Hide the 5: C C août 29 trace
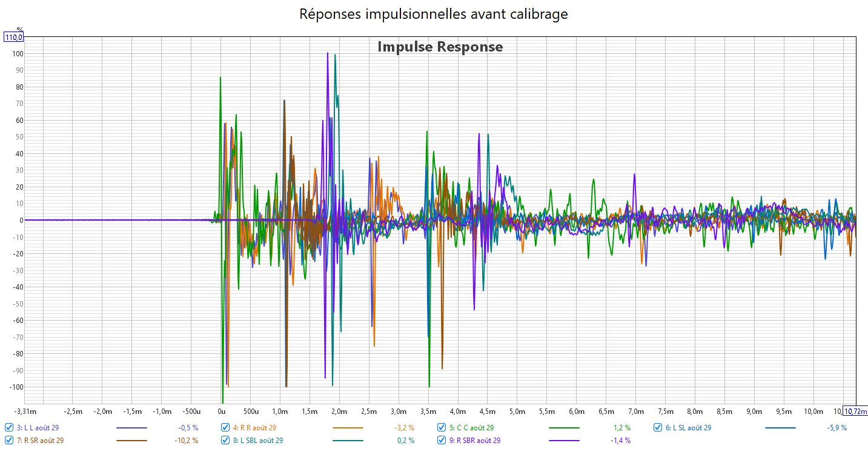This screenshot has height=460, width=868. coord(442,427)
